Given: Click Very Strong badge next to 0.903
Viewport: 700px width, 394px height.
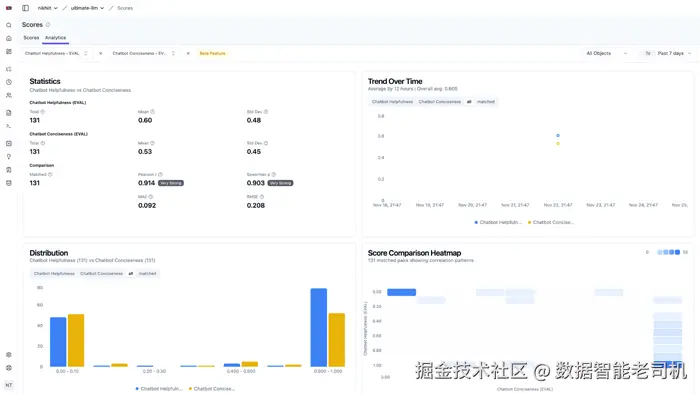Looking at the screenshot, I should [x=280, y=183].
